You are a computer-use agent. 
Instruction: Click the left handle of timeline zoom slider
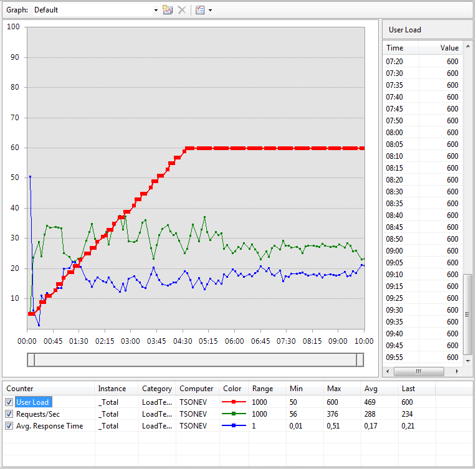tap(31, 360)
